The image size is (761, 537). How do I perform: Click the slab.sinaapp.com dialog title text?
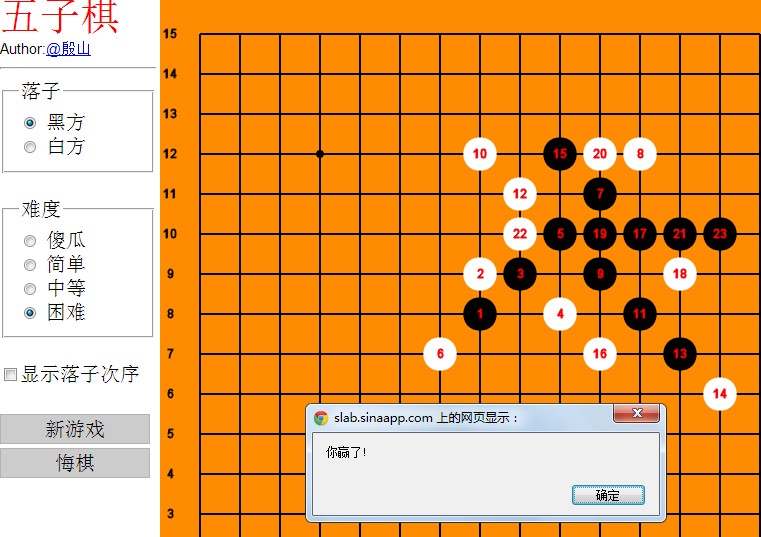click(426, 418)
